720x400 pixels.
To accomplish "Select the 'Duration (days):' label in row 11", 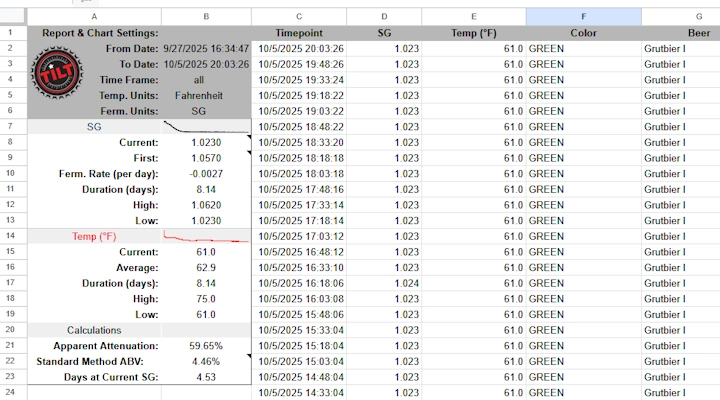I will click(x=120, y=189).
